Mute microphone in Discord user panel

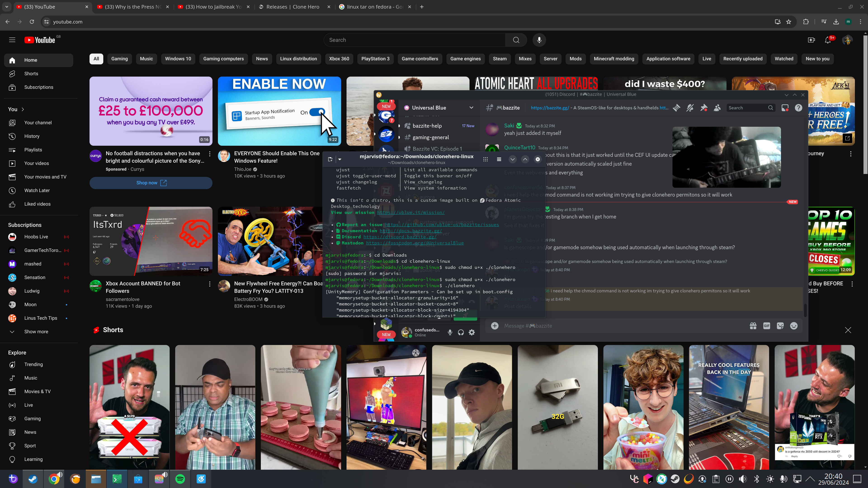coord(450,332)
